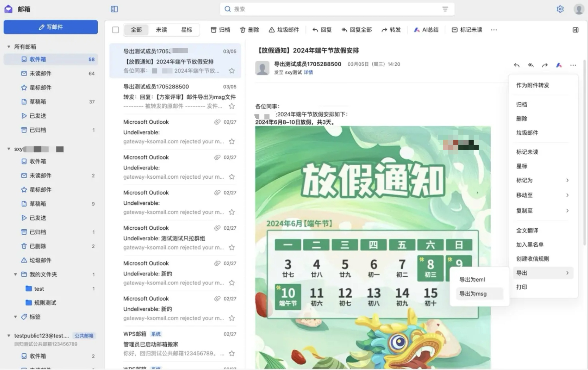Star the 方案评审 forwarded email
This screenshot has width=588, height=370.
pyautogui.click(x=232, y=106)
